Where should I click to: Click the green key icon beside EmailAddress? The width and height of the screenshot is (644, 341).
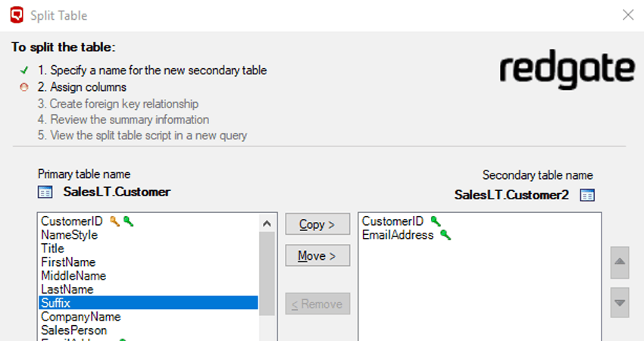(445, 236)
